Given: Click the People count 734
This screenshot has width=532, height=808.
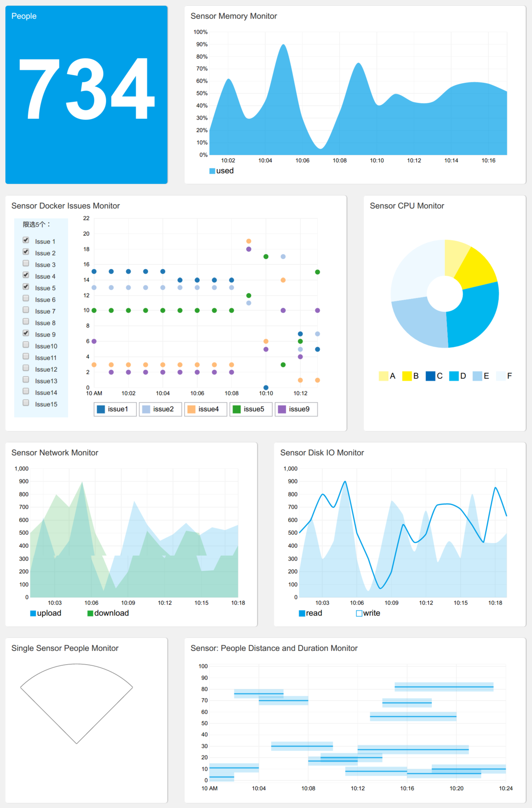Looking at the screenshot, I should point(87,89).
